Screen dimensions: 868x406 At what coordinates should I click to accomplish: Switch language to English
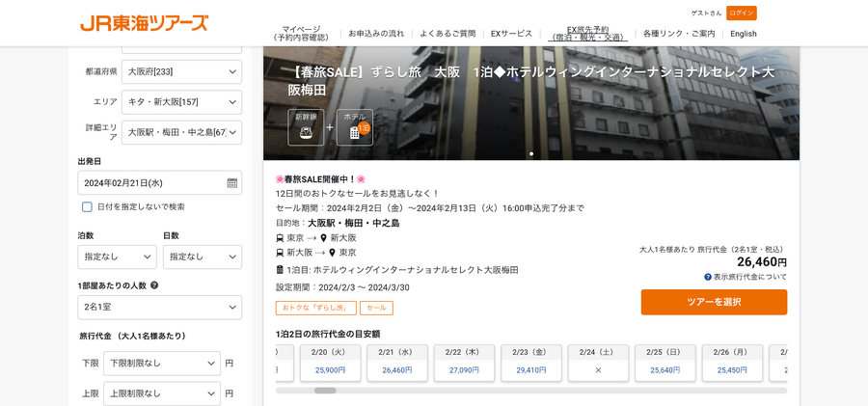click(x=744, y=33)
